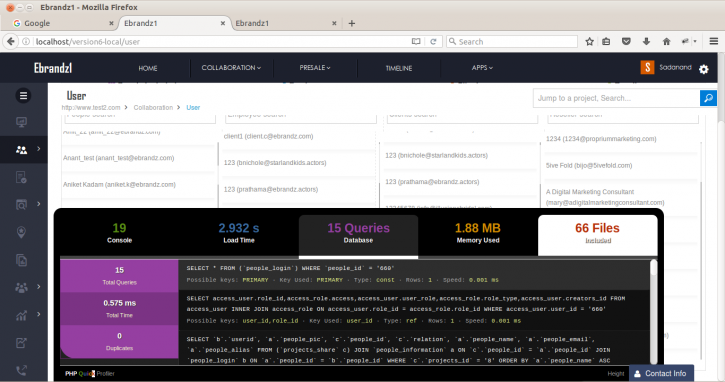Open the chart analytics sidebar icon

coord(21,315)
